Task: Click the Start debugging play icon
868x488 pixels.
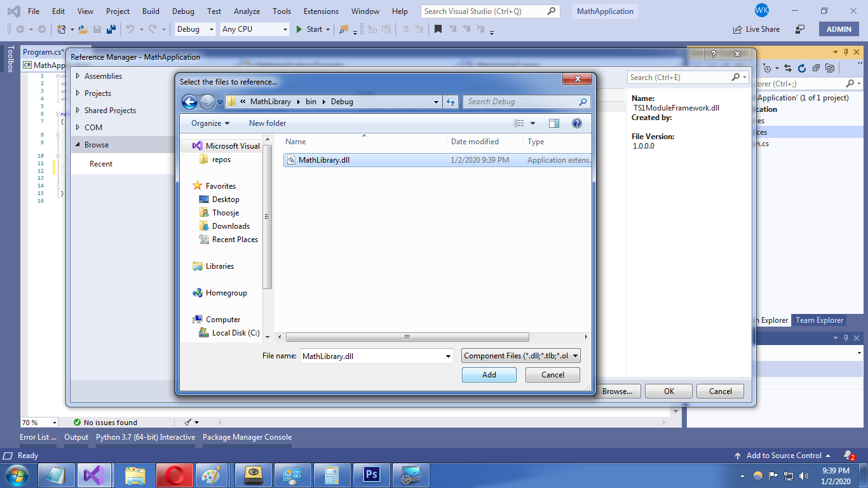Action: click(299, 29)
